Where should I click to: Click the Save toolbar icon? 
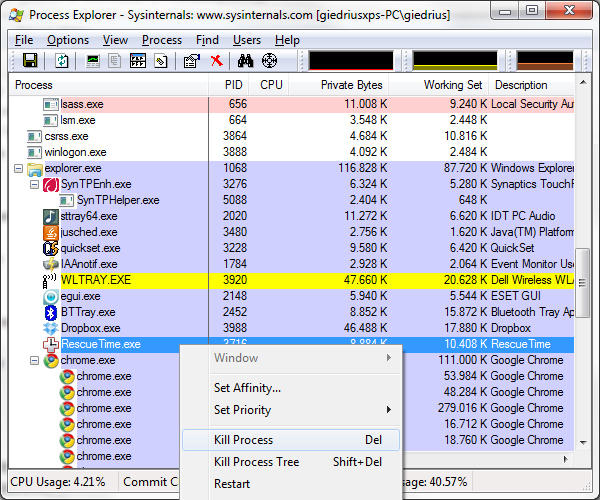[x=30, y=61]
